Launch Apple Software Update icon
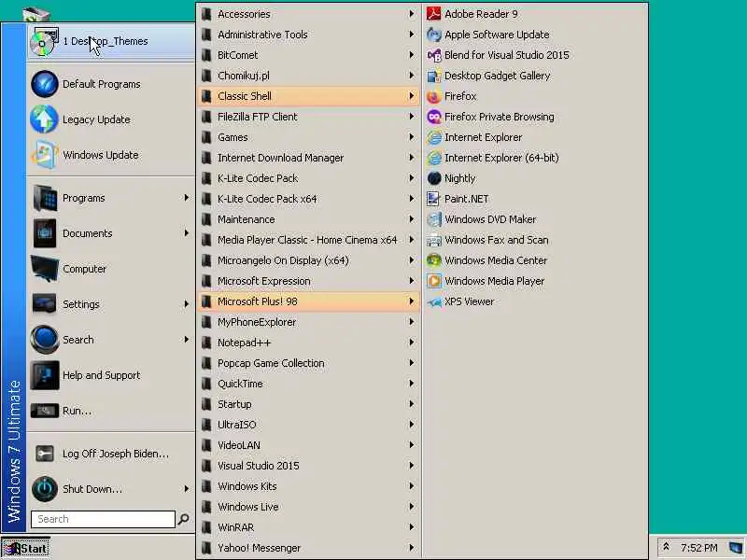This screenshot has height=560, width=747. pos(433,35)
